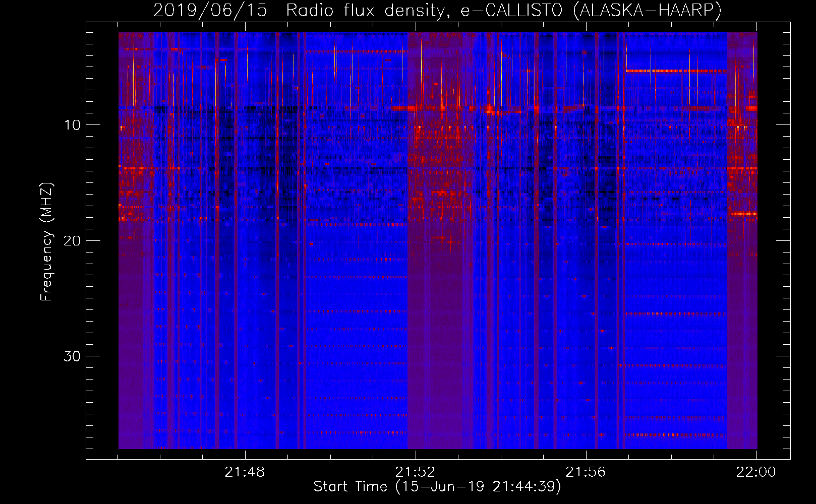Image resolution: width=816 pixels, height=504 pixels.
Task: Click the 'Start Time (15-Jun-19 21:44:39)' axis label
Action: coord(437,487)
